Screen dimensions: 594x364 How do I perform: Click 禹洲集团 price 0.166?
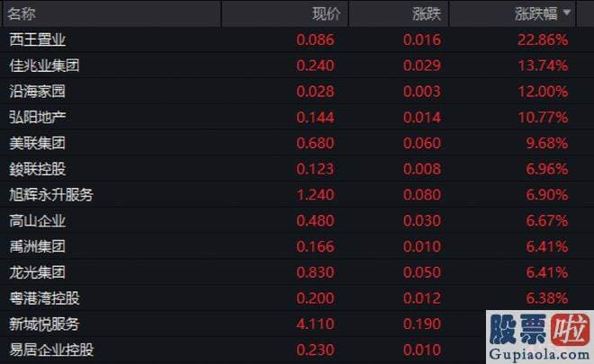[x=315, y=246]
